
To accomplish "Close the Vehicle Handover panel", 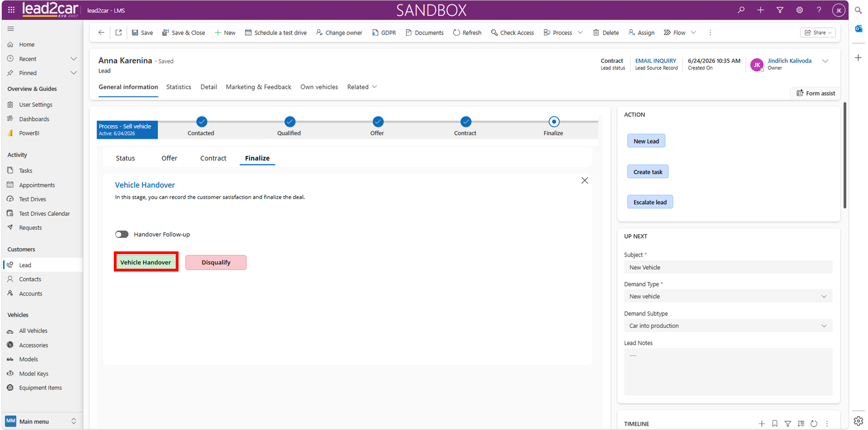I will point(584,181).
